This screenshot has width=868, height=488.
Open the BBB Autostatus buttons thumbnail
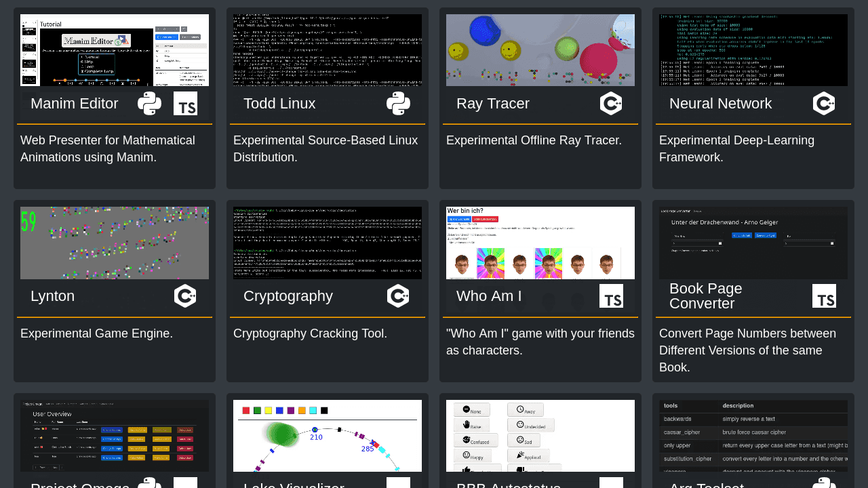coord(540,436)
